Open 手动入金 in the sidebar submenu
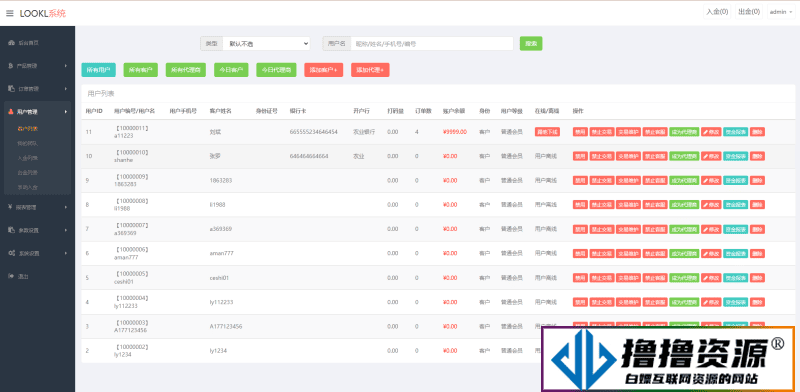800x392 pixels. [28, 187]
